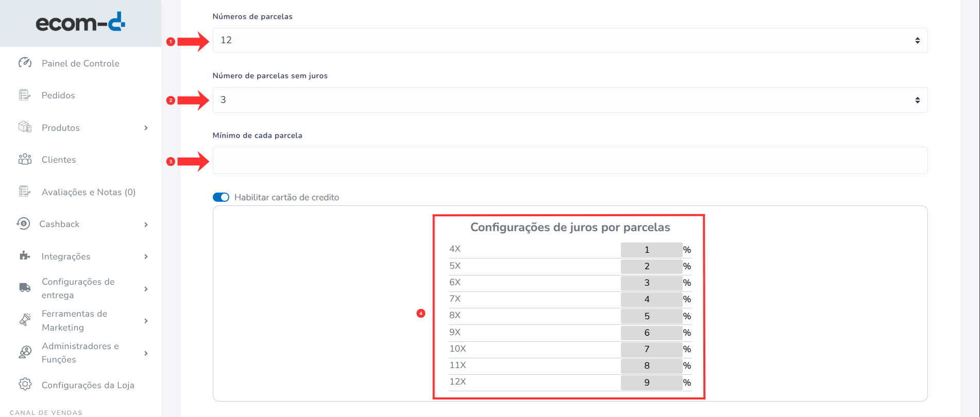Click the Produtos box icon

pos(25,127)
